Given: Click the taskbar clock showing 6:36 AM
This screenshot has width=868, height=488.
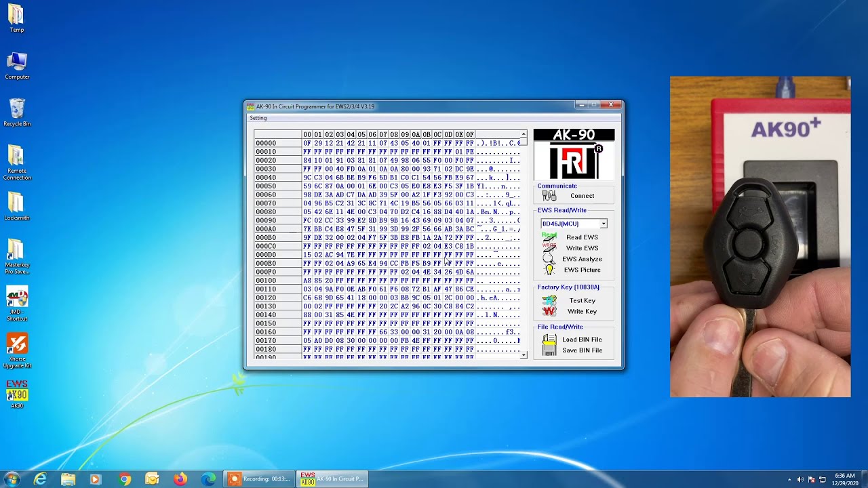Looking at the screenshot, I should pos(845,480).
